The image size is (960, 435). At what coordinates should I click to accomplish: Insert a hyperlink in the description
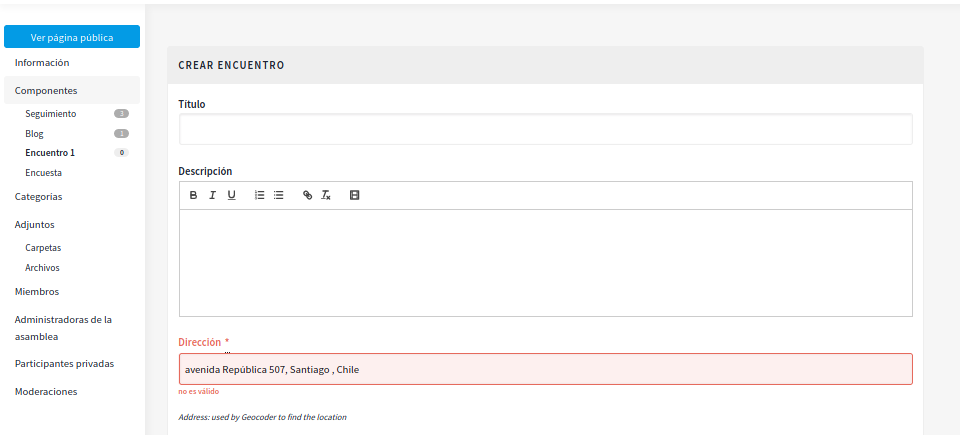(x=307, y=195)
